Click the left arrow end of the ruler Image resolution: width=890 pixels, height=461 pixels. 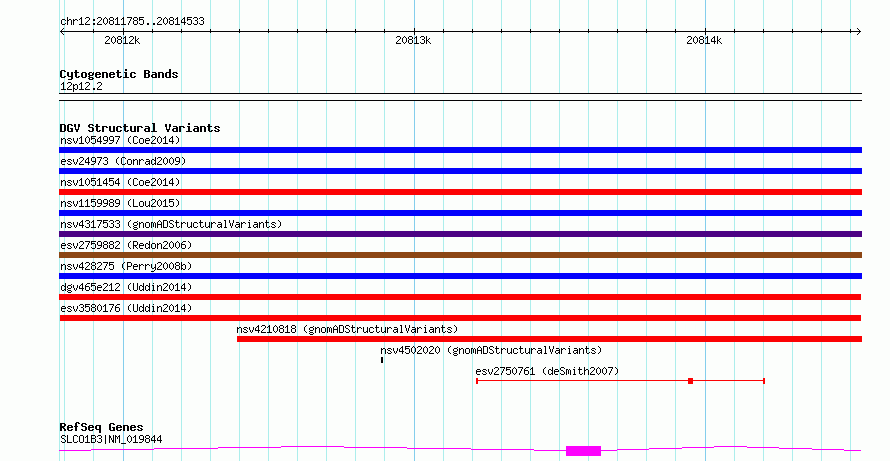click(62, 32)
